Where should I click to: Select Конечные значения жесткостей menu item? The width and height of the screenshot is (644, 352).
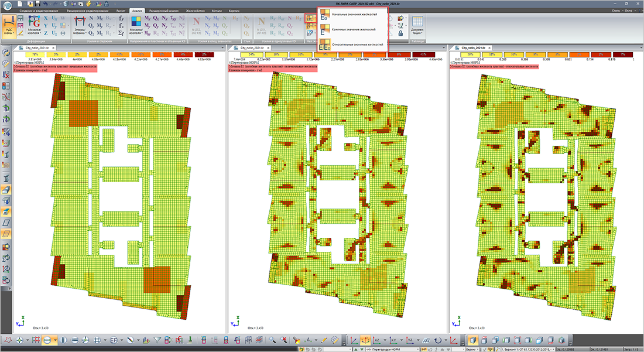[353, 29]
